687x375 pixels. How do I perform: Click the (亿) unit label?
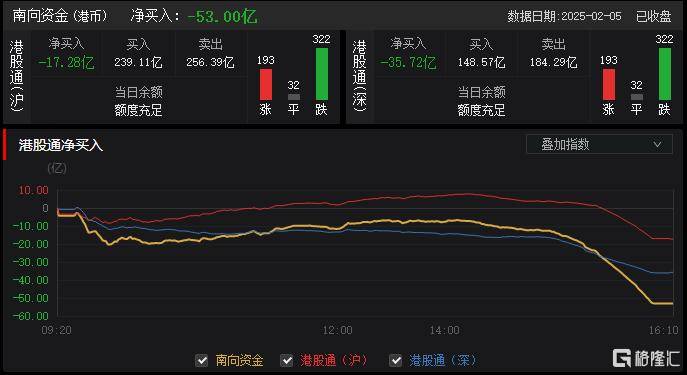pos(57,168)
